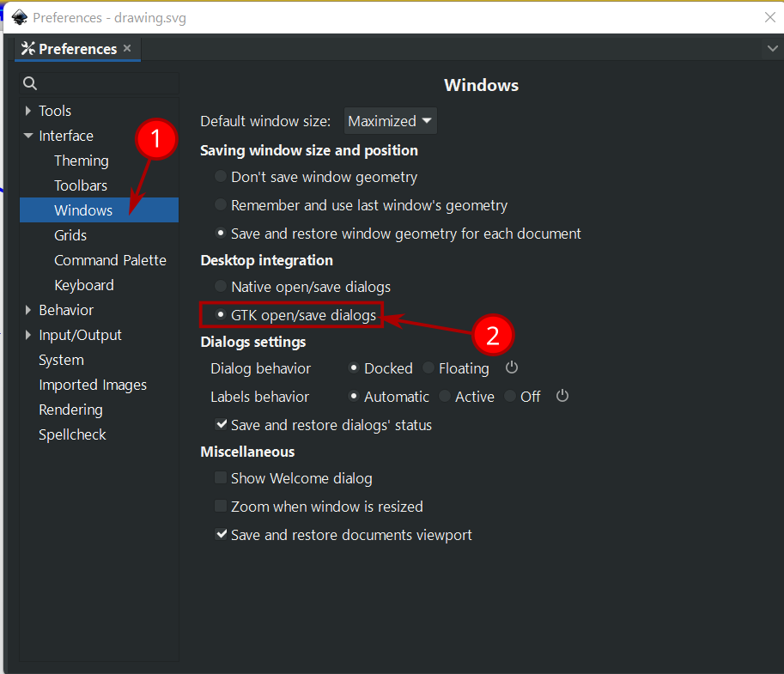Click the Behavior tree label
The image size is (784, 674).
pos(66,310)
